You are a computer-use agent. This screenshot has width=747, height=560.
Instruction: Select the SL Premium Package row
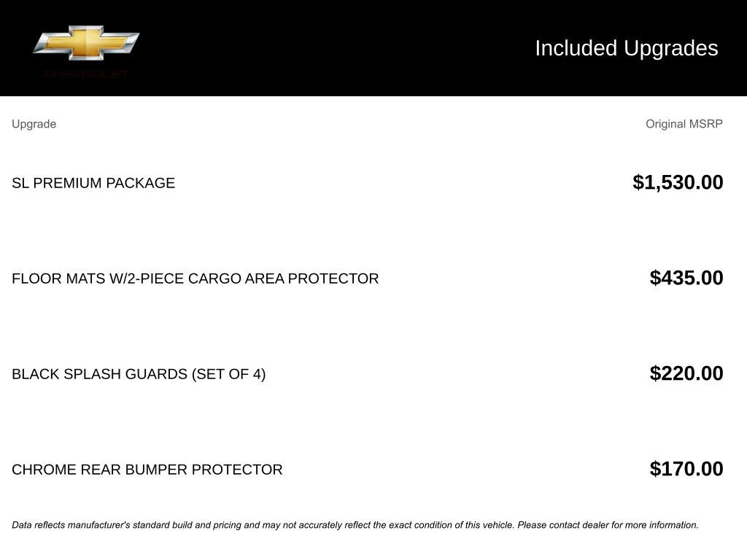point(368,183)
